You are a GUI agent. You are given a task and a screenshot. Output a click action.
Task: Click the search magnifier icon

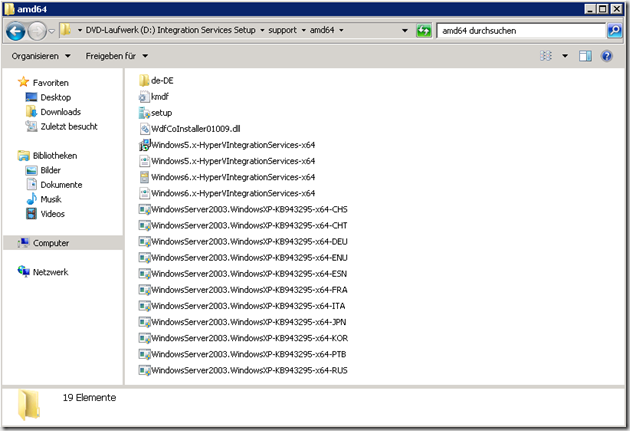click(614, 31)
